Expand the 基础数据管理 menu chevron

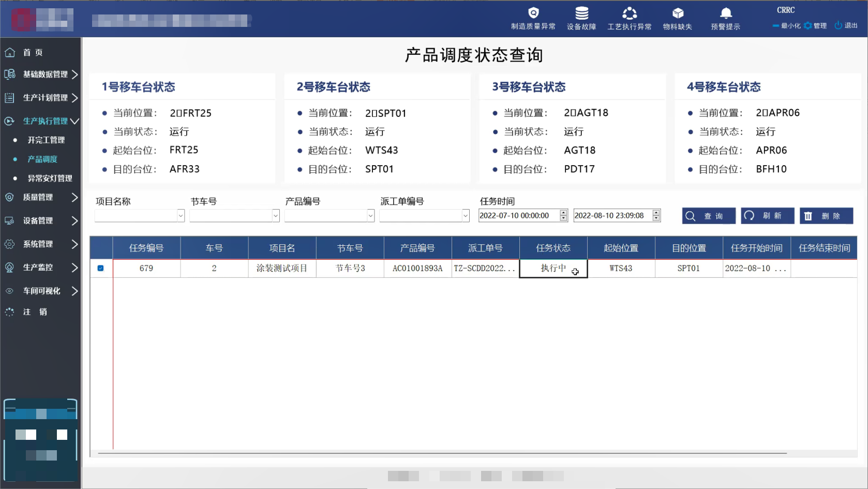[x=74, y=75]
